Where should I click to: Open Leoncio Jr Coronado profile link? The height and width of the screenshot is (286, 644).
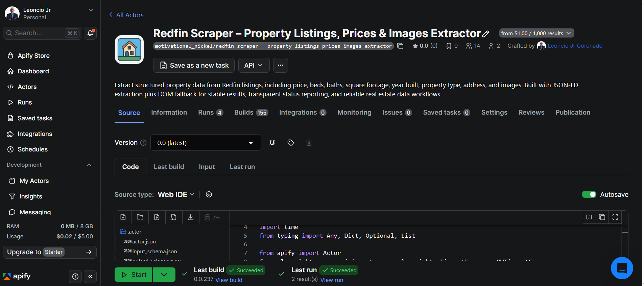pyautogui.click(x=575, y=46)
